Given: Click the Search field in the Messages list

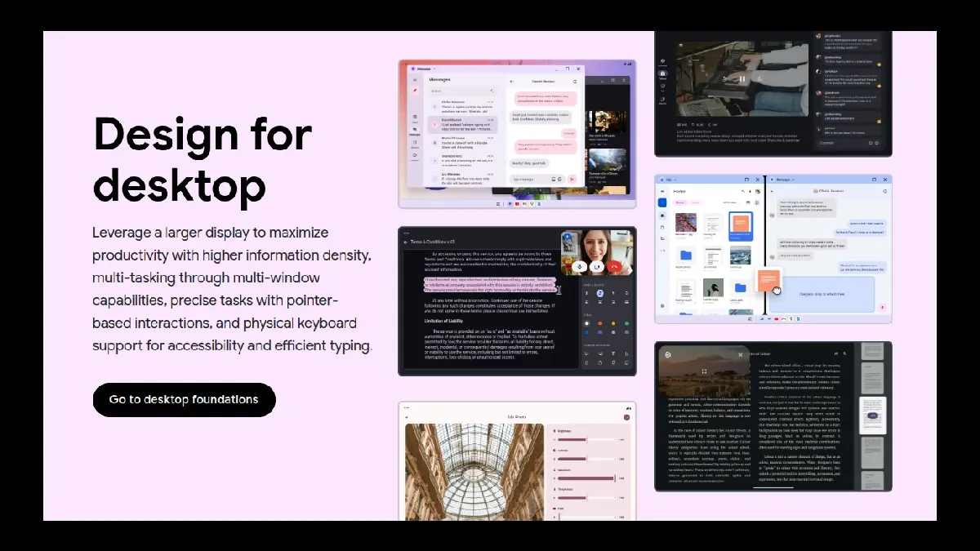Looking at the screenshot, I should [x=463, y=91].
